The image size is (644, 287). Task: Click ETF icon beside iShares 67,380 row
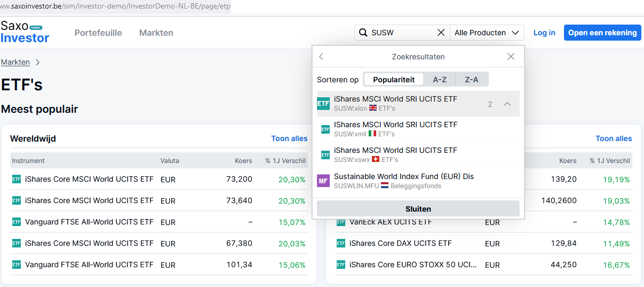pyautogui.click(x=17, y=243)
